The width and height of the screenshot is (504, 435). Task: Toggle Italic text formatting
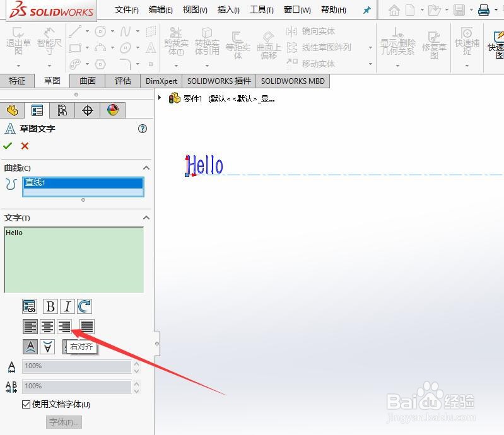click(x=67, y=306)
